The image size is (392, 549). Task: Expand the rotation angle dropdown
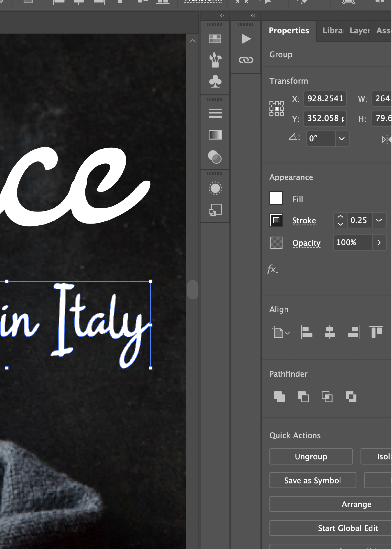click(x=342, y=139)
